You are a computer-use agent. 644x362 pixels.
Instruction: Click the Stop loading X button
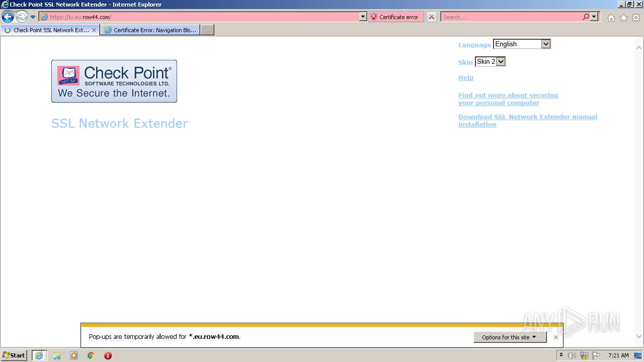431,17
